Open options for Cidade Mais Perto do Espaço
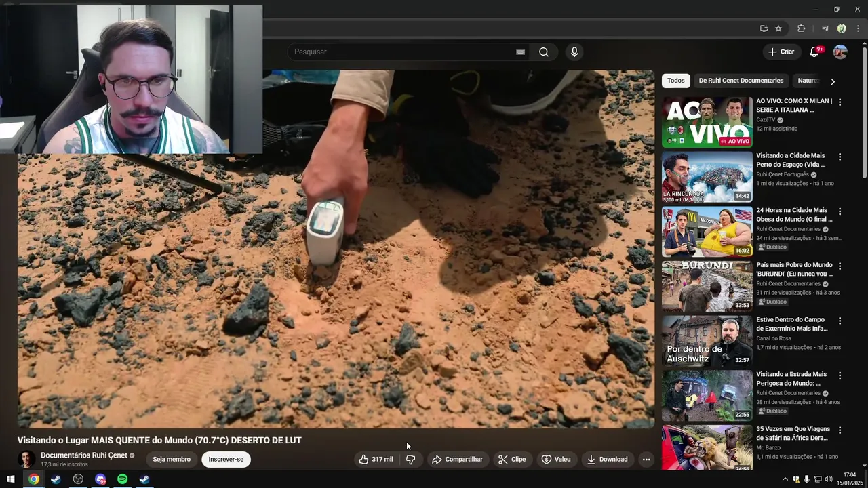 840,157
